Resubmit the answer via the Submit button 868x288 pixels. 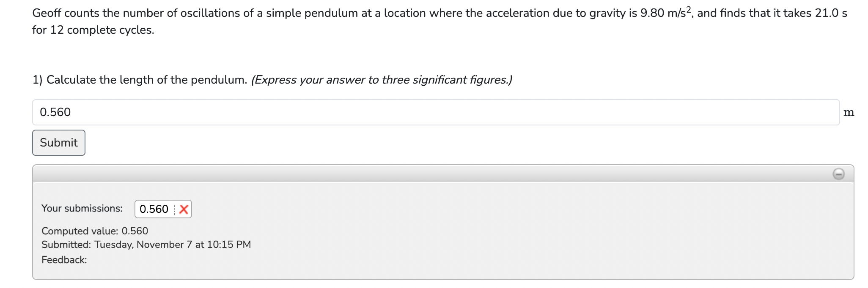click(x=58, y=142)
